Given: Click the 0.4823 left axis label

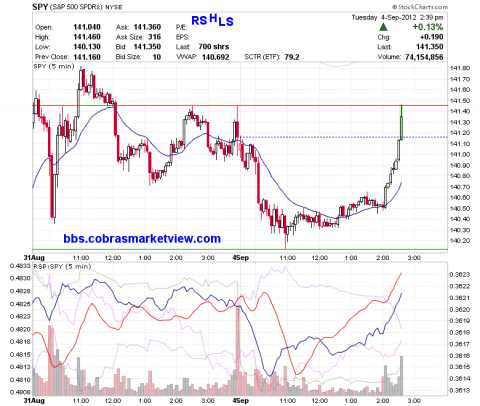Looking at the screenshot, I should pos(20,316).
